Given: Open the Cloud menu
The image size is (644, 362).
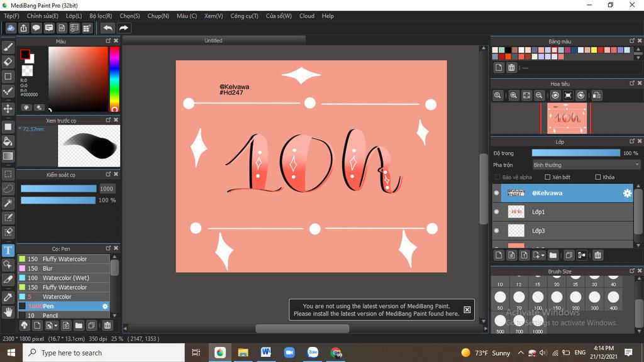Looking at the screenshot, I should (307, 16).
